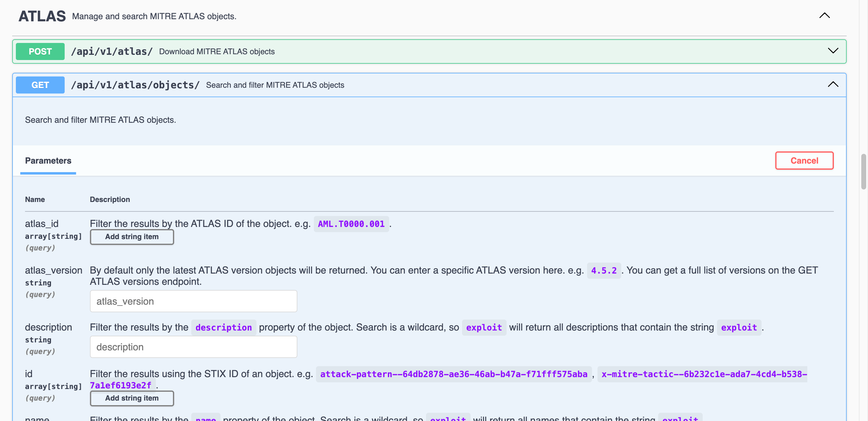
Task: Click the description parameter name
Action: [48, 327]
